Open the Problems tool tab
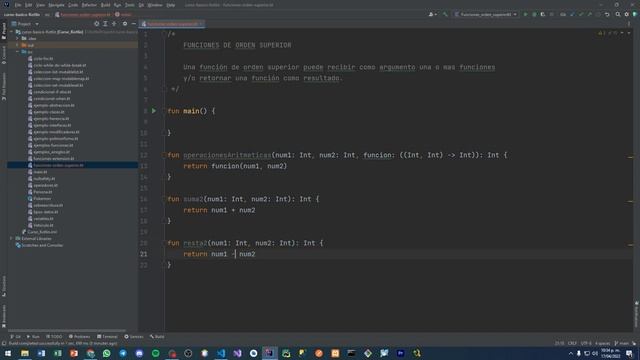 (80, 337)
